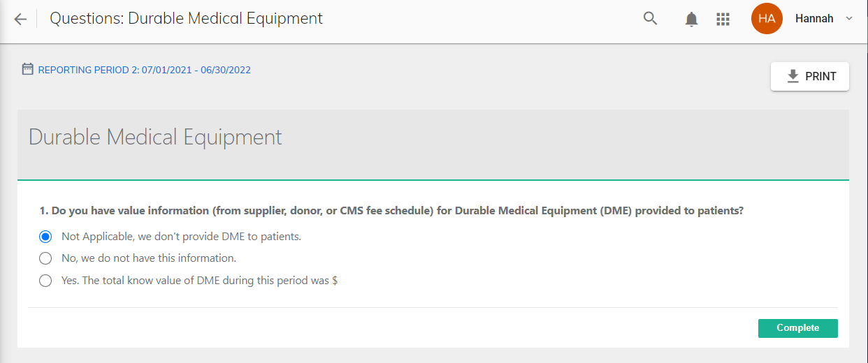This screenshot has width=868, height=363.
Task: Click the Reporting Period 2 date range link
Action: pyautogui.click(x=144, y=70)
